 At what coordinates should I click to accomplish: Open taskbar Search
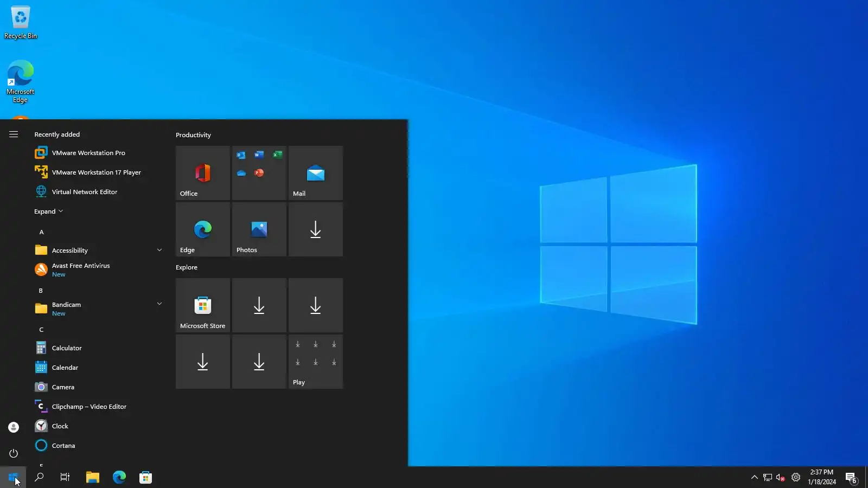tap(39, 477)
